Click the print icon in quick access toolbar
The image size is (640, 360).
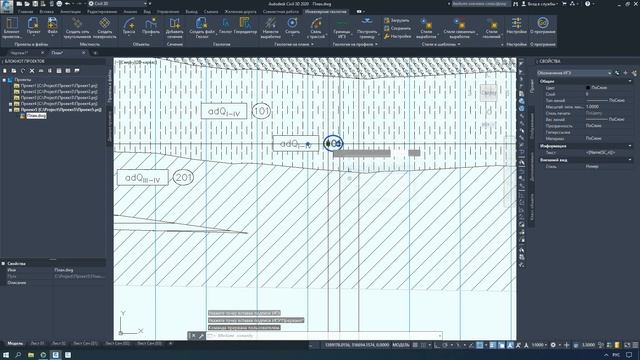(x=59, y=4)
